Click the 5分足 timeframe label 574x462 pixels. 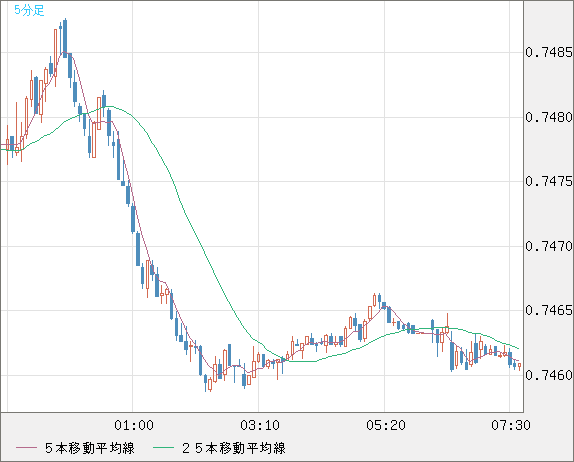pyautogui.click(x=29, y=10)
